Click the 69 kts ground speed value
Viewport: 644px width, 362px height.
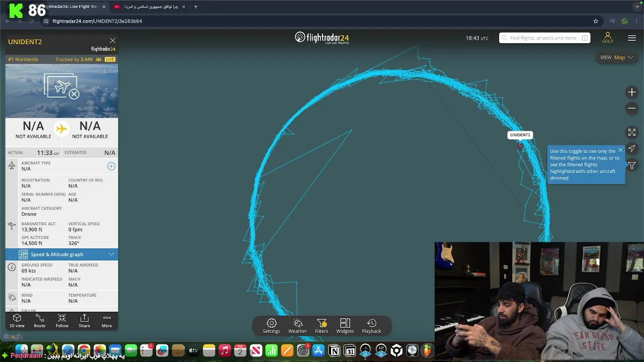(x=28, y=271)
